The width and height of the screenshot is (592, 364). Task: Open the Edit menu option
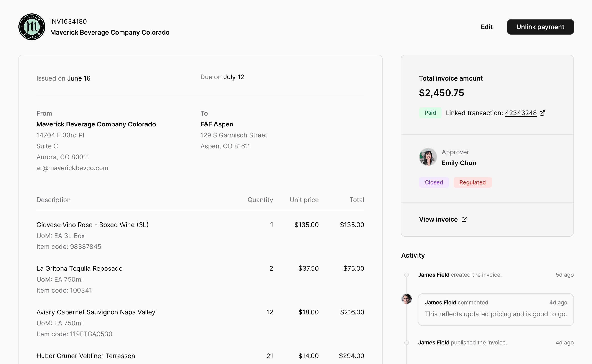point(487,27)
